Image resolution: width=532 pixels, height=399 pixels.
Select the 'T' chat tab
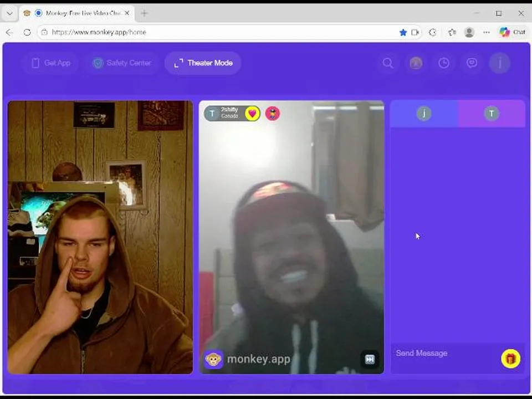click(492, 113)
